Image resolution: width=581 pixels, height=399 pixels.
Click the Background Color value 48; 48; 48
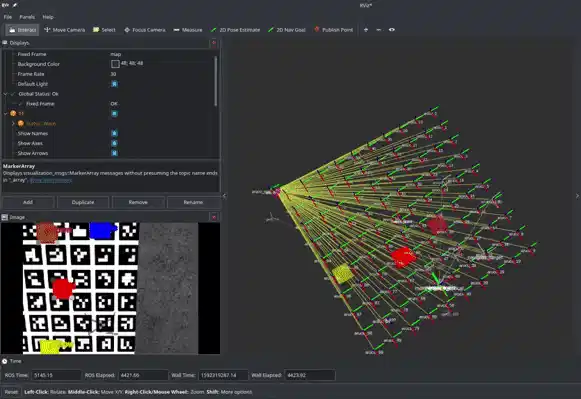(x=132, y=63)
